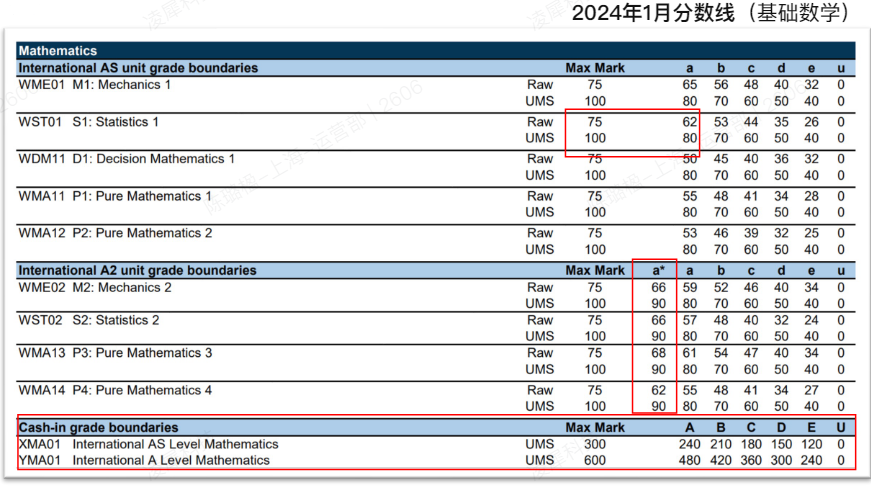The width and height of the screenshot is (871, 487).
Task: Click WST02 S2: Statistics 2 label
Action: coord(89,320)
